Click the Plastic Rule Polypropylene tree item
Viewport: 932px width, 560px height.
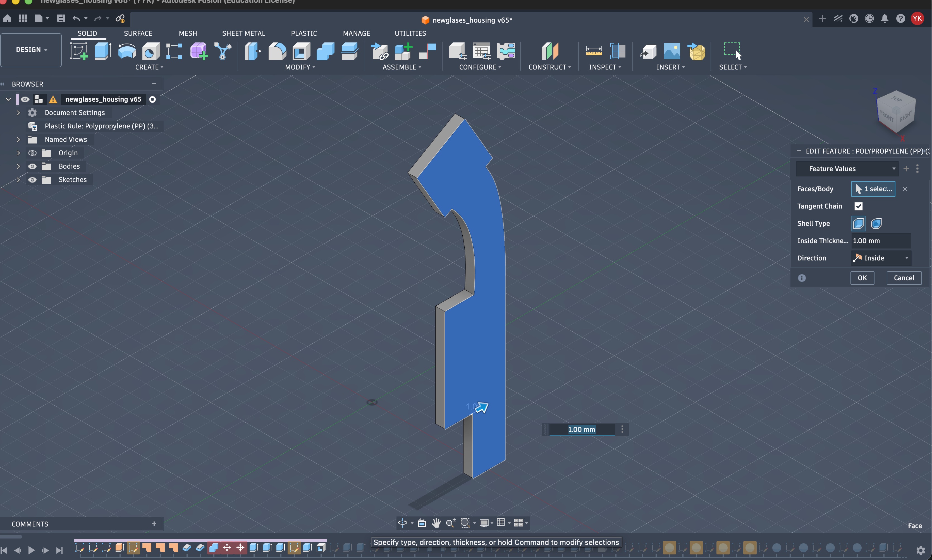[102, 126]
